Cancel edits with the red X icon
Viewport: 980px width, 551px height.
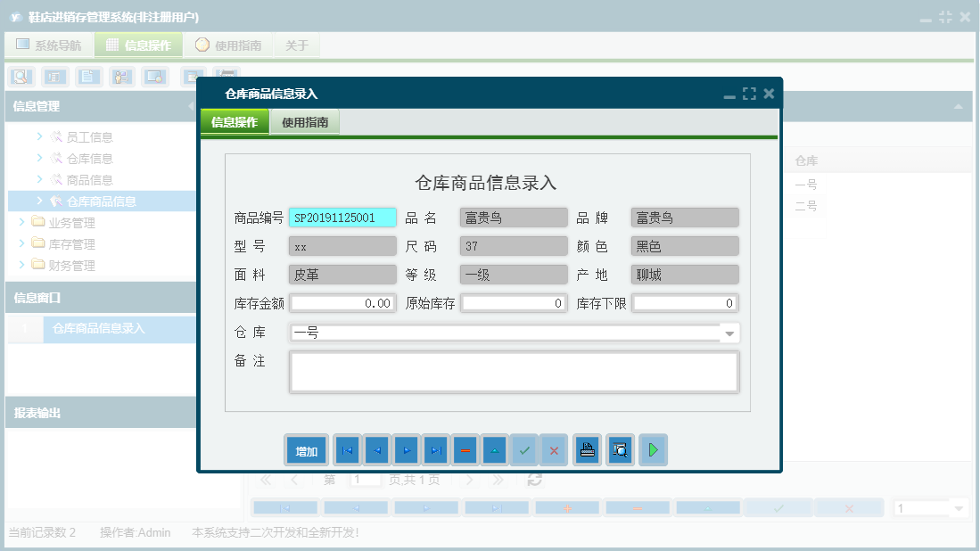click(554, 450)
